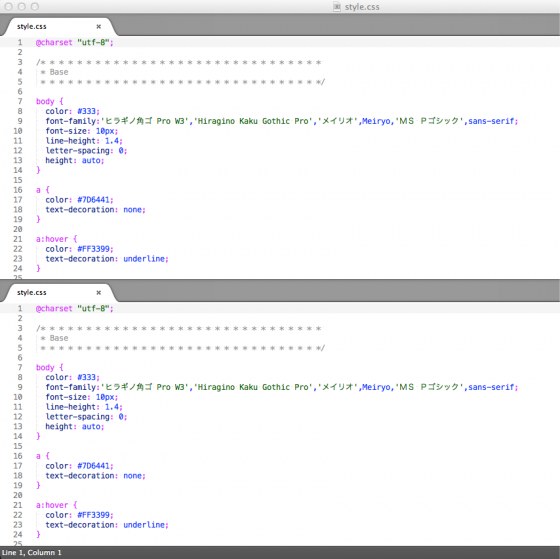Click '#333' color value in lower pane
The height and width of the screenshot is (559, 560).
87,377
